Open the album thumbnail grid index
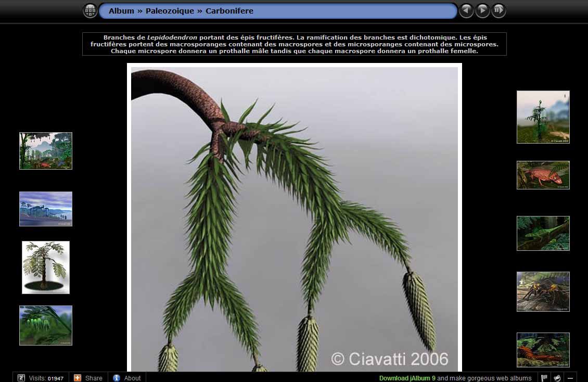This screenshot has height=382, width=588. click(90, 10)
